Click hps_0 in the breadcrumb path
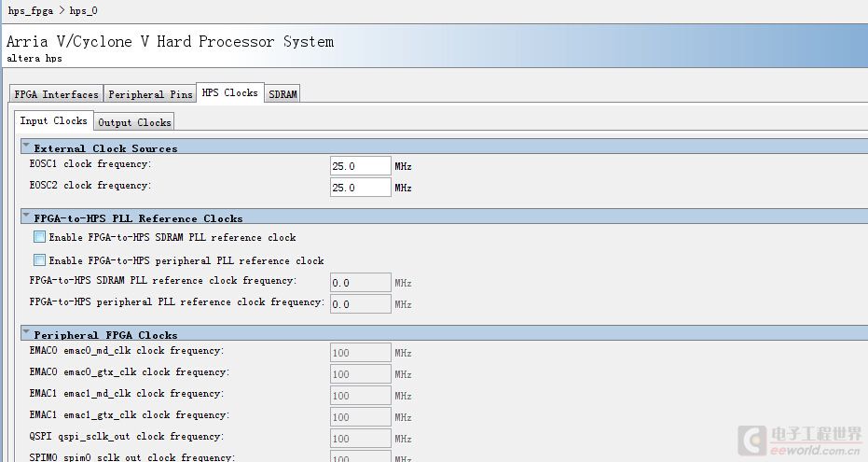Image resolution: width=868 pixels, height=462 pixels. (83, 10)
